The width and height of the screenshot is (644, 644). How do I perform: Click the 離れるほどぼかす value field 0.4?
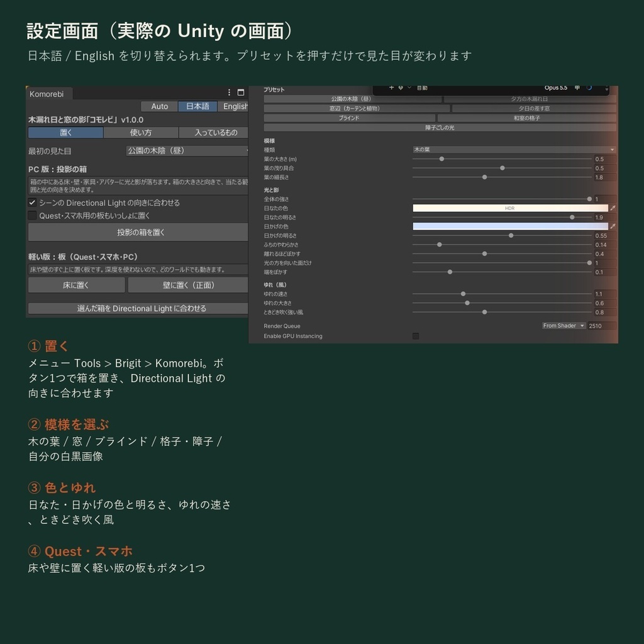pos(605,254)
